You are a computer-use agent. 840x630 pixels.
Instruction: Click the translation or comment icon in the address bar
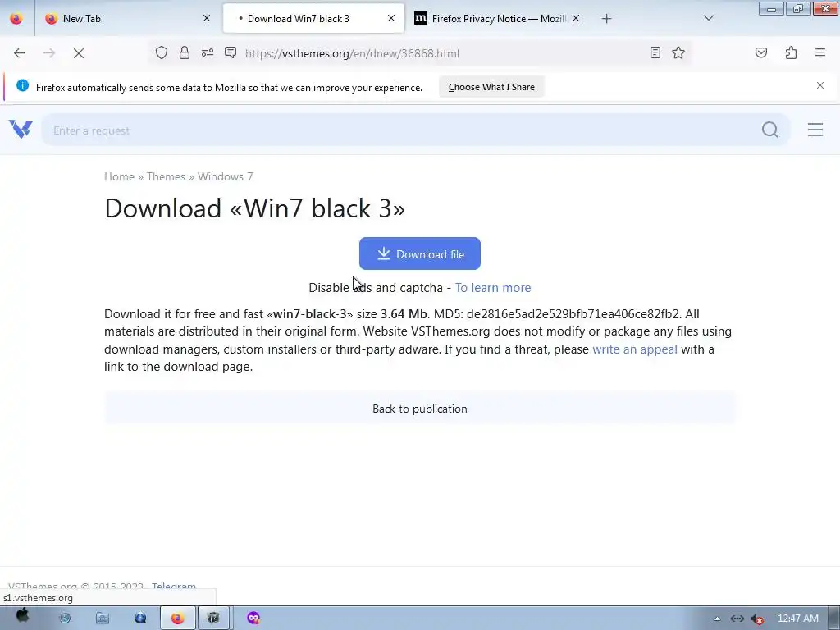[x=231, y=52]
